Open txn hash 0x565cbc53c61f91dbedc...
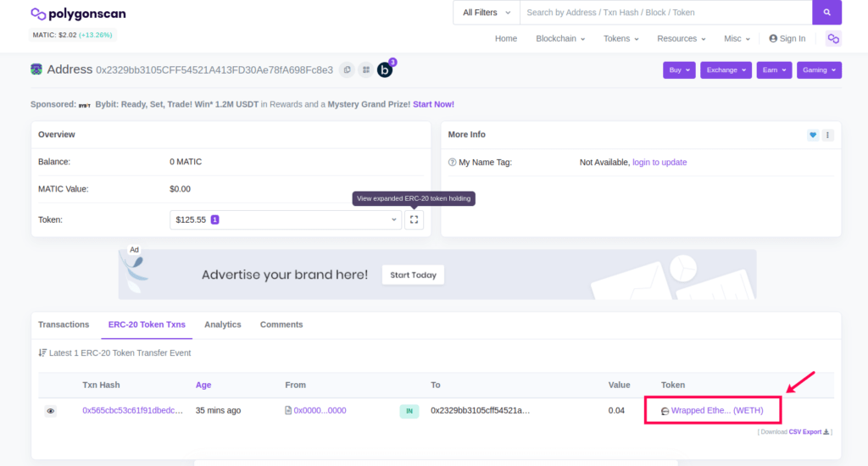This screenshot has width=868, height=466. pos(132,411)
